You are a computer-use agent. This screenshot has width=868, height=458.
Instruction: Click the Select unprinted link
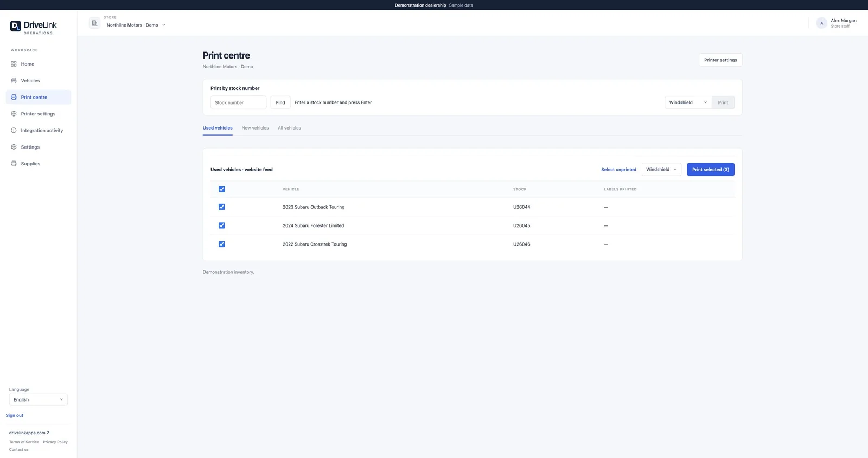point(618,170)
